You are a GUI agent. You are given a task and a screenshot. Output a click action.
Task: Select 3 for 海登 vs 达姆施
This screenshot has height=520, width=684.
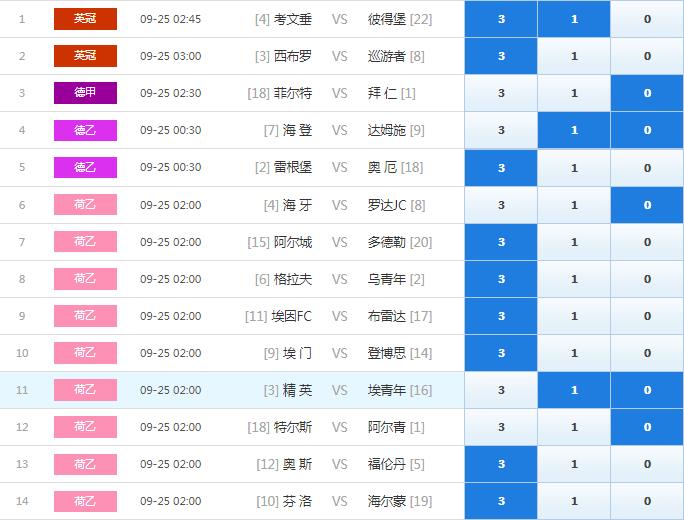(x=501, y=130)
